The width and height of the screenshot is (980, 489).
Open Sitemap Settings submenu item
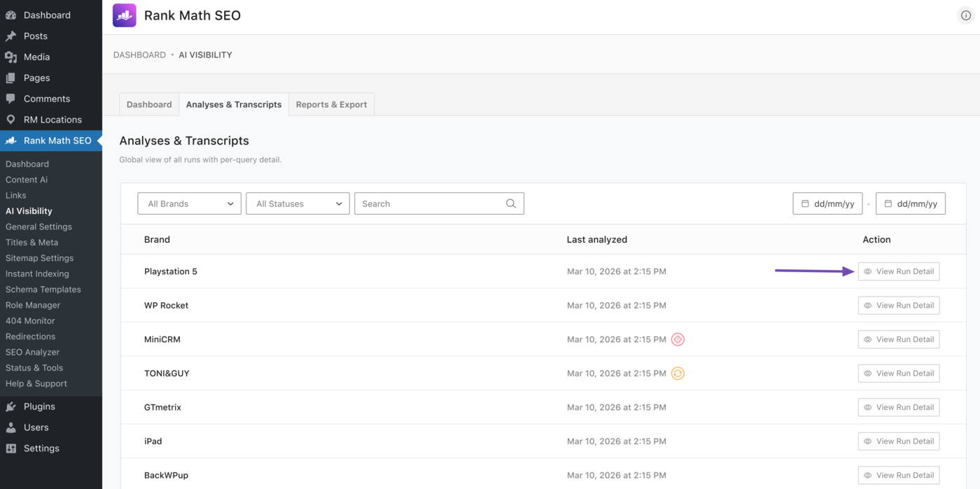click(40, 258)
